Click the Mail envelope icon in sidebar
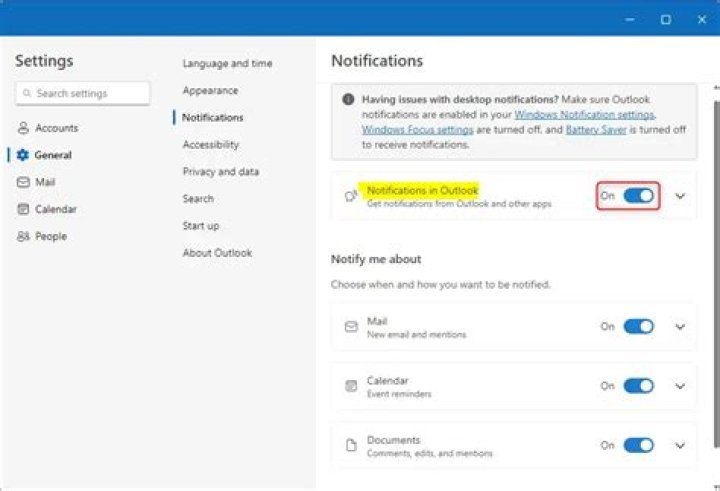Viewport: 720px width, 491px height. 23,182
